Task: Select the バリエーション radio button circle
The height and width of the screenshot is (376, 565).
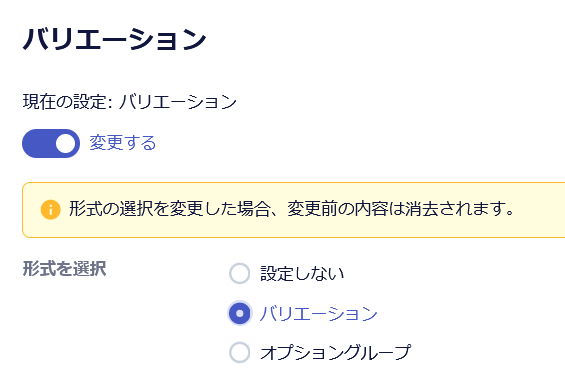Action: point(240,313)
